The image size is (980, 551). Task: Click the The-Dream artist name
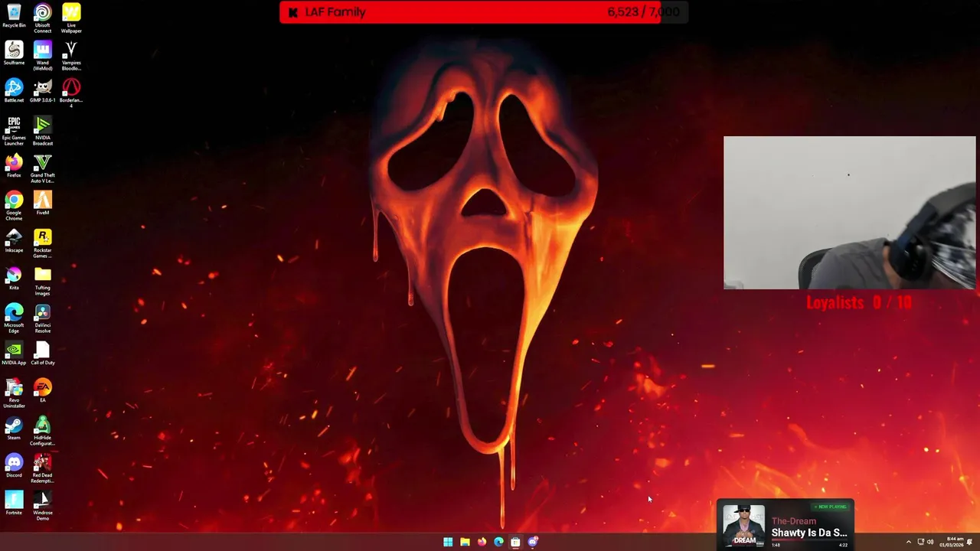point(794,521)
